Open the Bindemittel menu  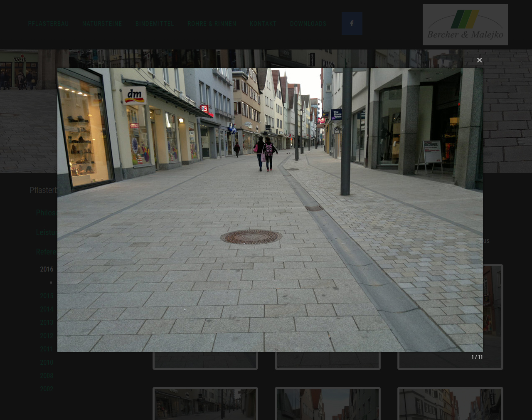point(155,24)
